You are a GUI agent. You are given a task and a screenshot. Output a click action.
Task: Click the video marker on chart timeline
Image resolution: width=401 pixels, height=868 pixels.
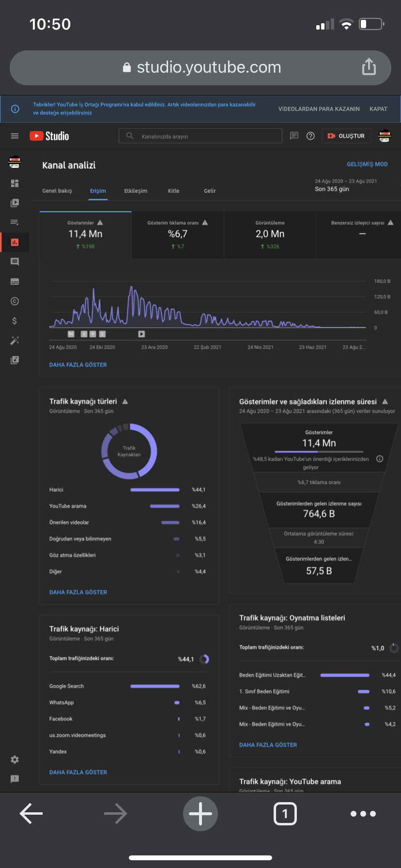141,334
